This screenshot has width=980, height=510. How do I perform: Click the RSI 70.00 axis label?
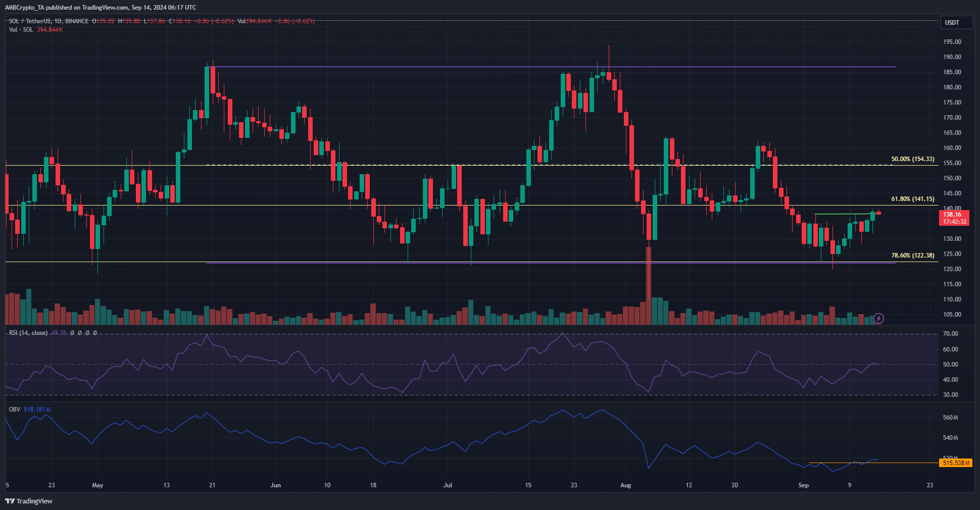pyautogui.click(x=951, y=334)
